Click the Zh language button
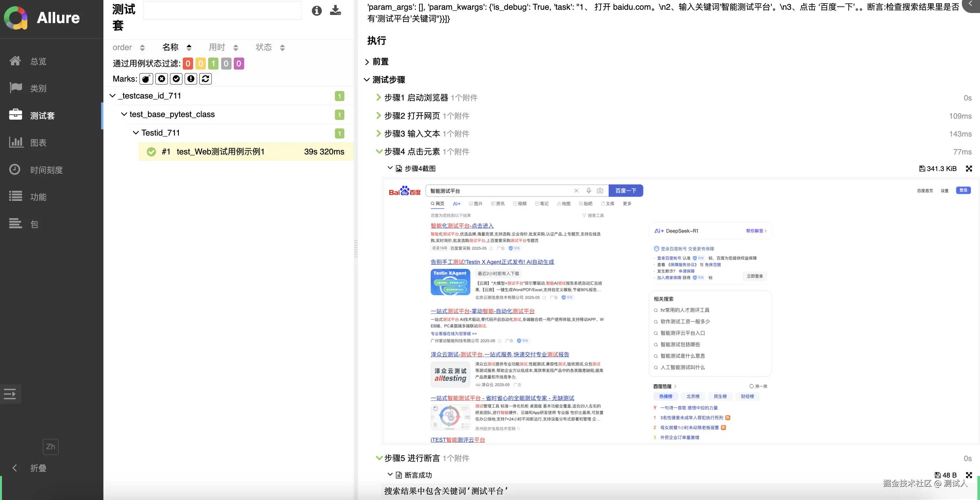Image resolution: width=980 pixels, height=500 pixels. [x=51, y=447]
